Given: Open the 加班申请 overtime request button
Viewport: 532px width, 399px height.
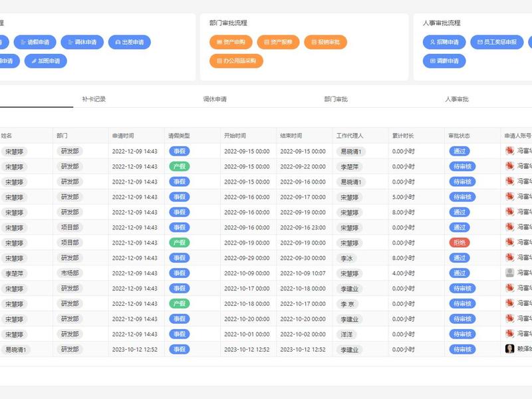Looking at the screenshot, I should 46,61.
